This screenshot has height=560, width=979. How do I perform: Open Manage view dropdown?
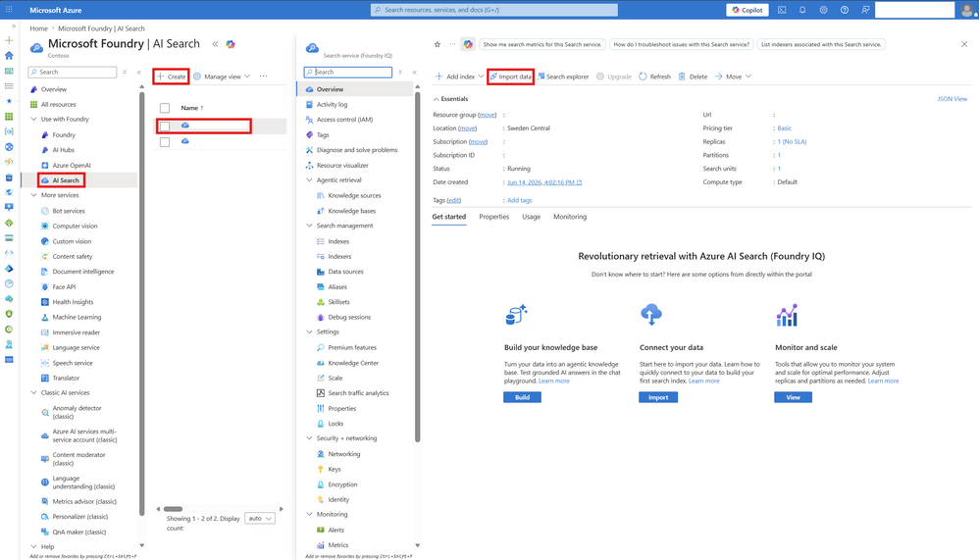(222, 76)
